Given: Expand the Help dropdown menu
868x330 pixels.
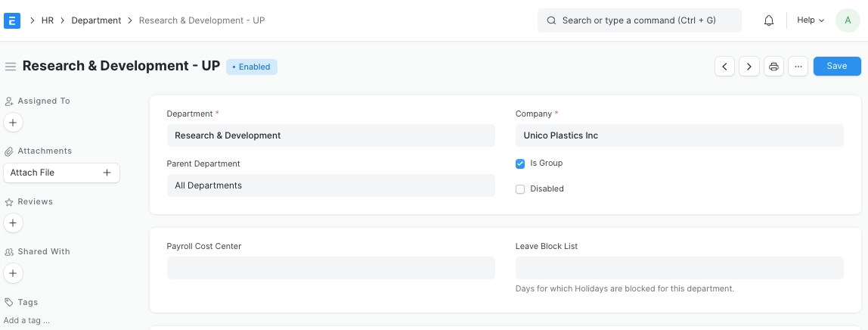Looking at the screenshot, I should (811, 20).
